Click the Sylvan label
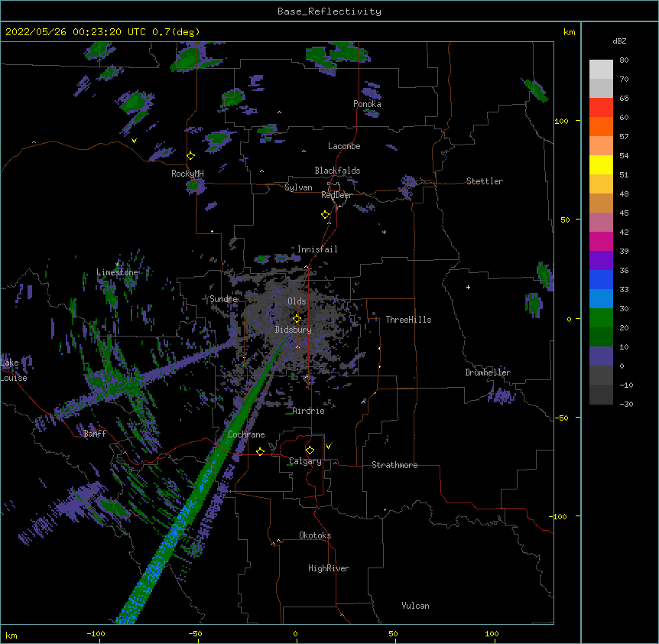The width and height of the screenshot is (659, 644). (298, 187)
